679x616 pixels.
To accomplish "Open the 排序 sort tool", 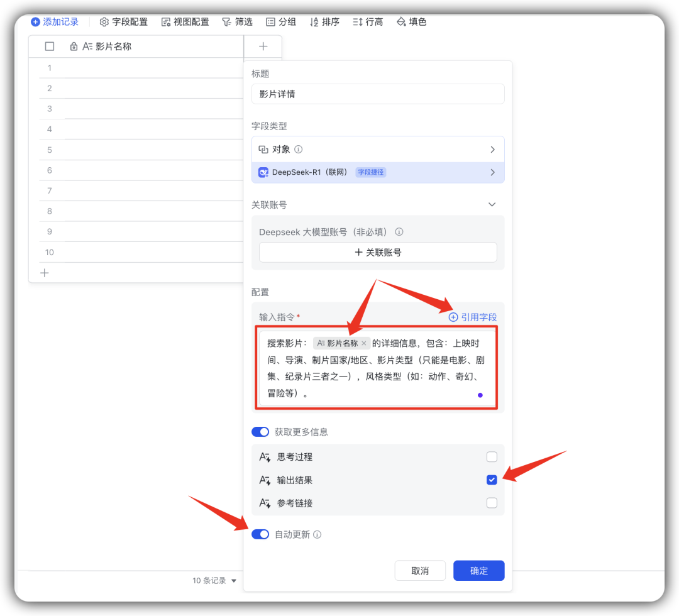I will click(x=325, y=21).
